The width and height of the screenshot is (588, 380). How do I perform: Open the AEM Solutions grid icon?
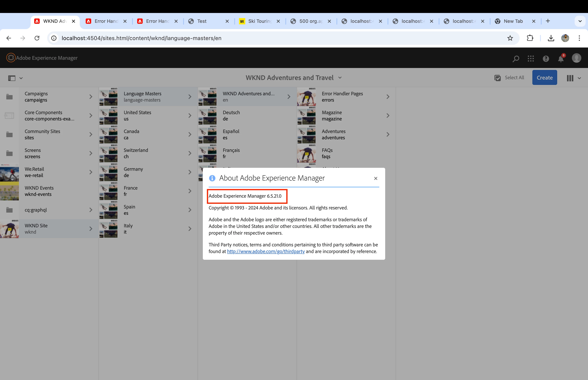[531, 59]
